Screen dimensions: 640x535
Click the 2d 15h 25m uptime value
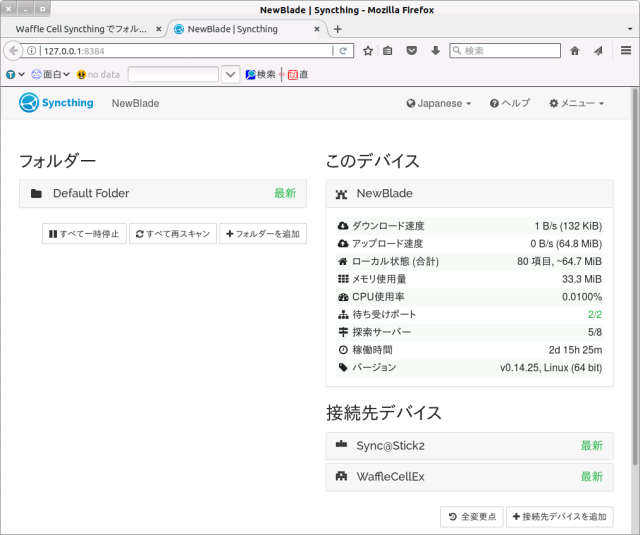[x=575, y=350]
